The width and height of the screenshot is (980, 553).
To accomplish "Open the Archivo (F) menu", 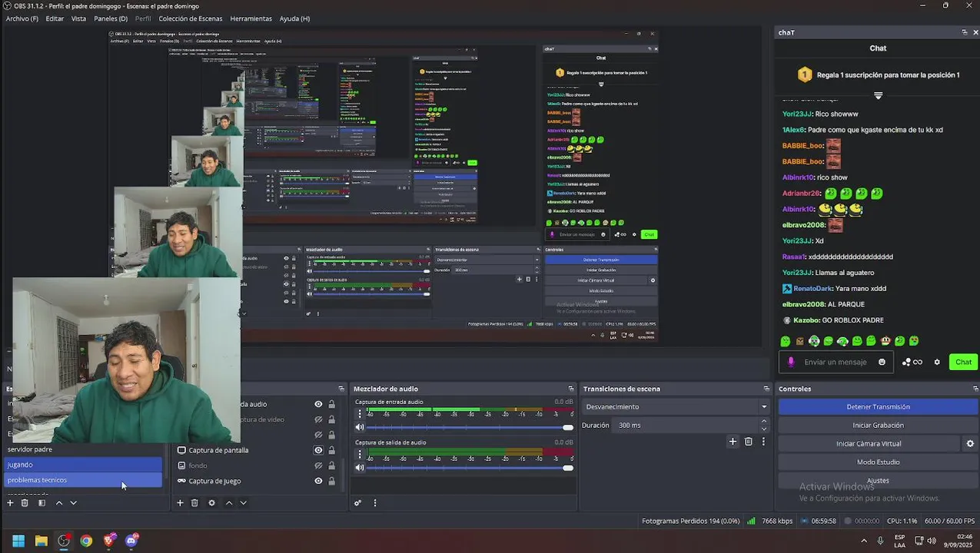I will (x=22, y=18).
